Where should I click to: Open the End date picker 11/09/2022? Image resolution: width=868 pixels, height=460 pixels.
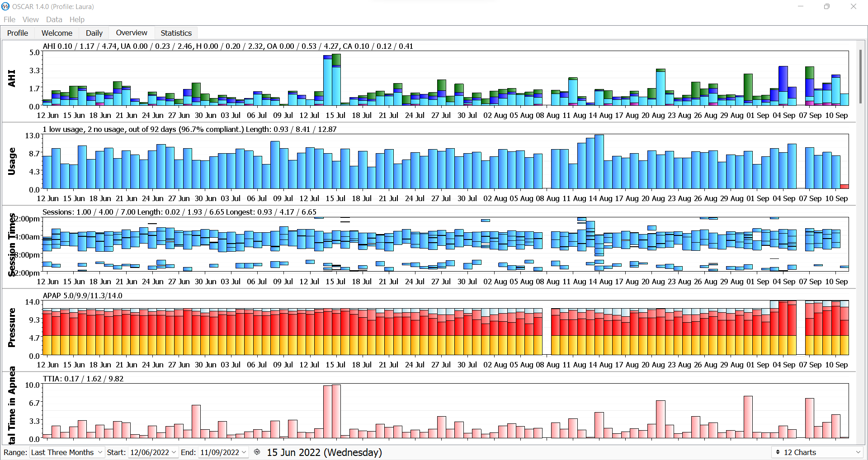coord(223,452)
